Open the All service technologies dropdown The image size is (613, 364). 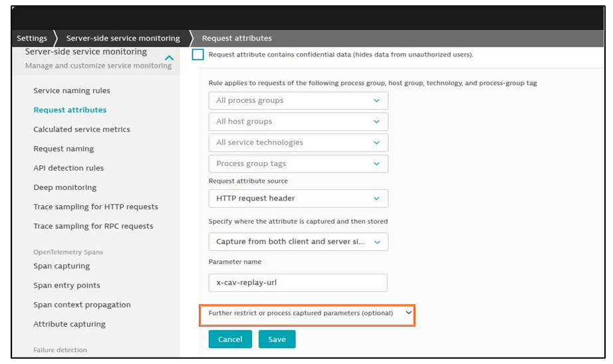(299, 143)
